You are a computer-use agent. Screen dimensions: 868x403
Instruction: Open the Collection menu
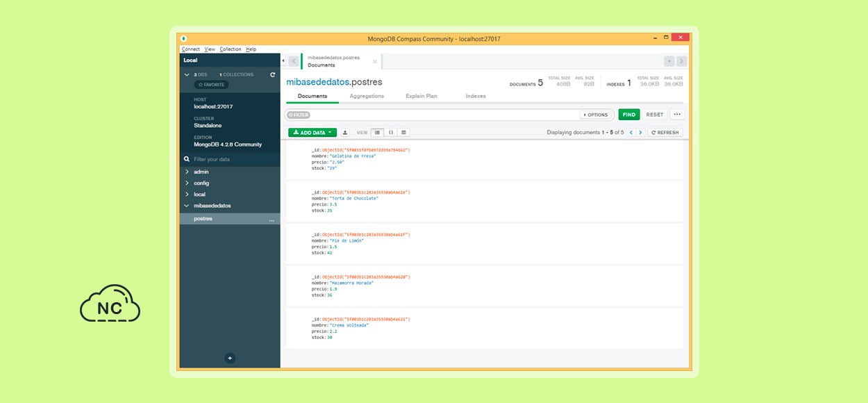click(231, 49)
